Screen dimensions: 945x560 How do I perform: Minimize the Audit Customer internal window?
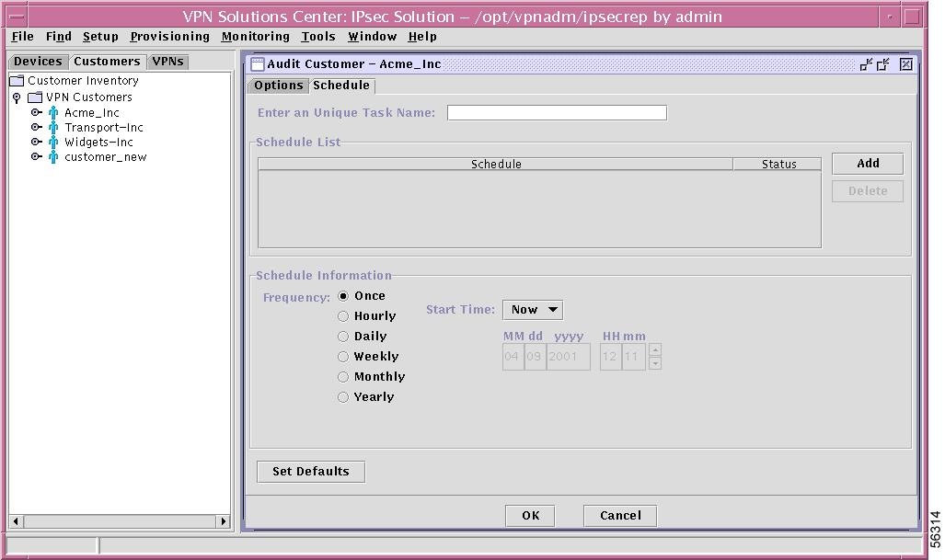(866, 64)
